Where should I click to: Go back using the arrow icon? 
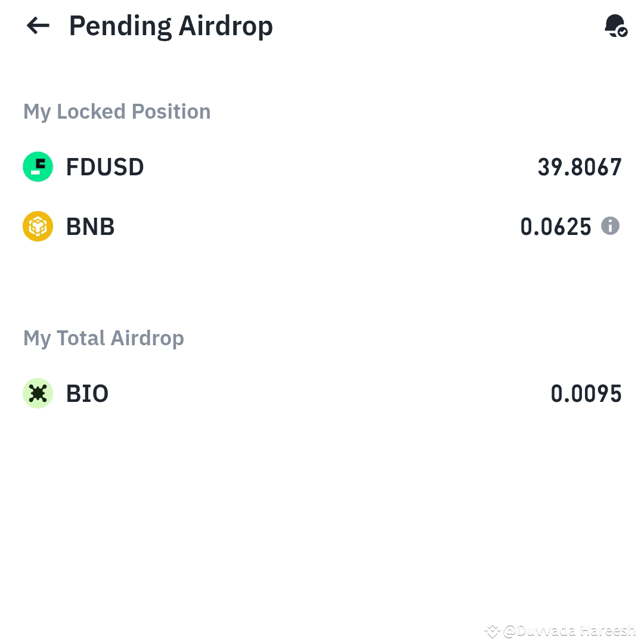click(x=37, y=25)
